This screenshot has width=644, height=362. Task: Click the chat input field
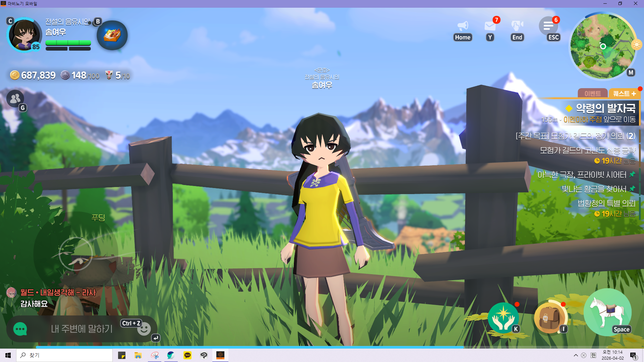(x=82, y=329)
